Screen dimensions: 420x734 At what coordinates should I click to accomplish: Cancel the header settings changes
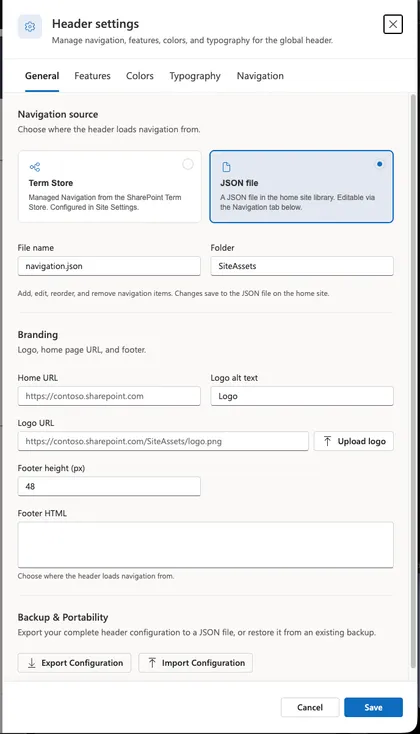point(310,707)
